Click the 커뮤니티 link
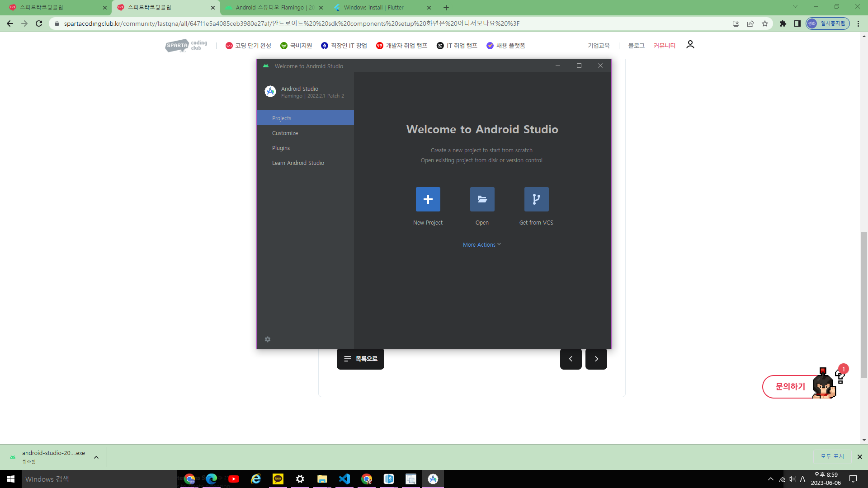 point(664,46)
